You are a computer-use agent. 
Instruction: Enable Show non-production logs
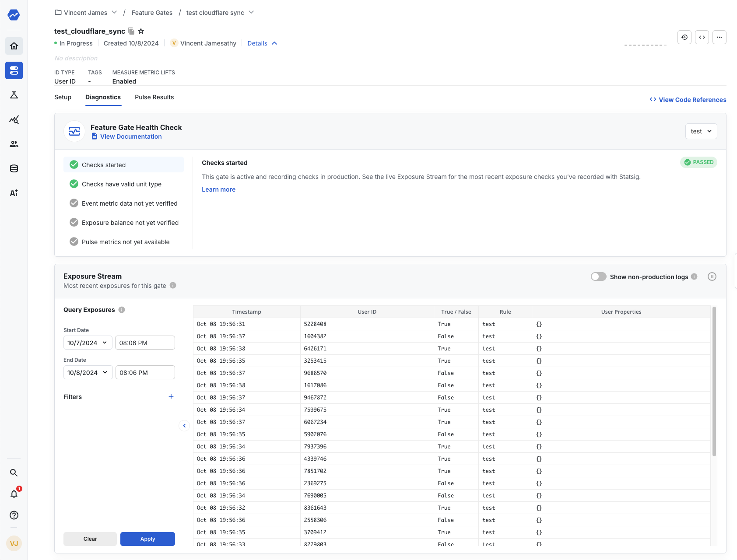(x=598, y=276)
